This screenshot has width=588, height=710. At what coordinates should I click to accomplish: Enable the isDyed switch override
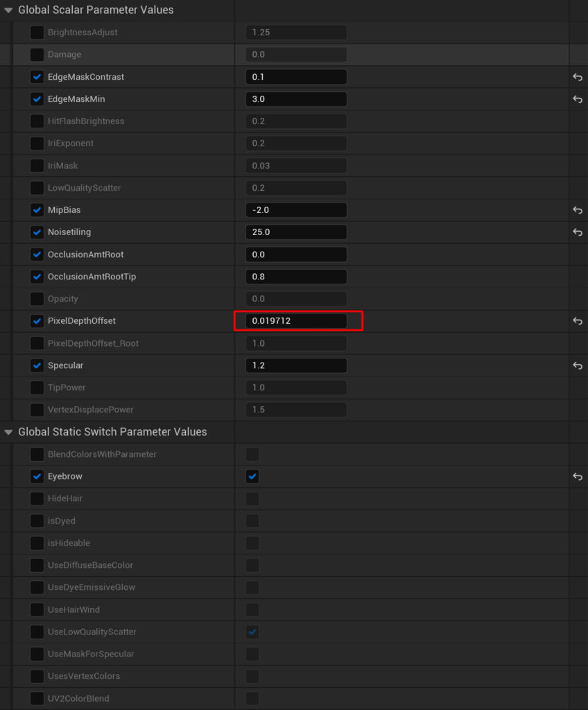[x=37, y=521]
